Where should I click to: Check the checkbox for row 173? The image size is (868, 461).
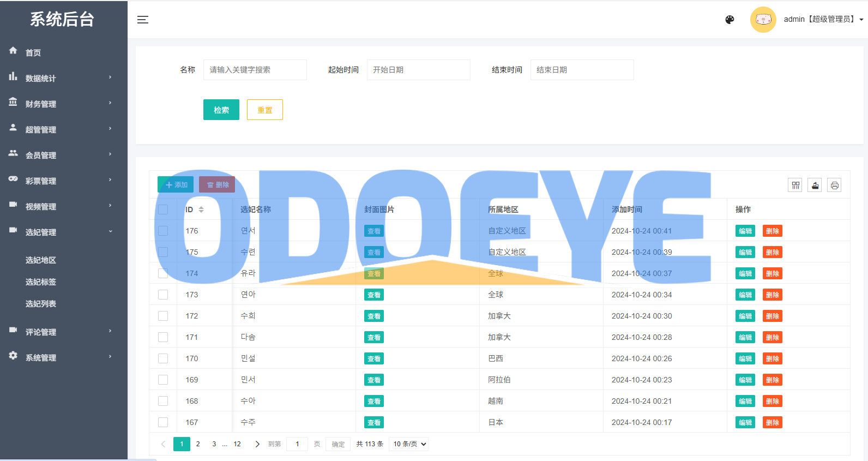163,295
